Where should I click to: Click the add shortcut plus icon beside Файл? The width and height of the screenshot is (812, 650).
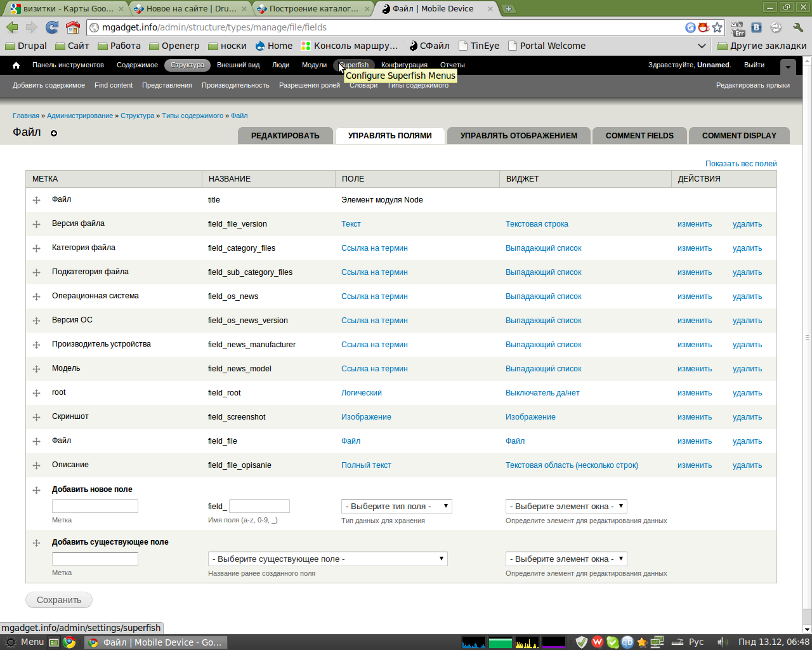54,133
